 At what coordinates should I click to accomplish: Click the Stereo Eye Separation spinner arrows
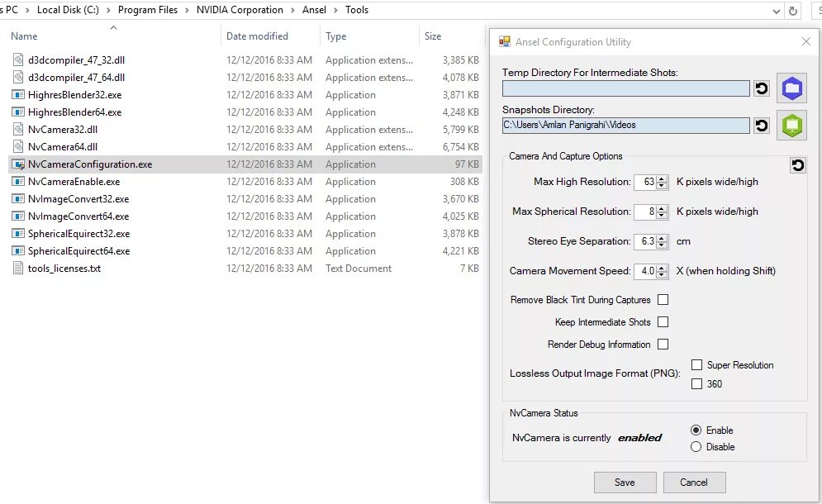[662, 242]
